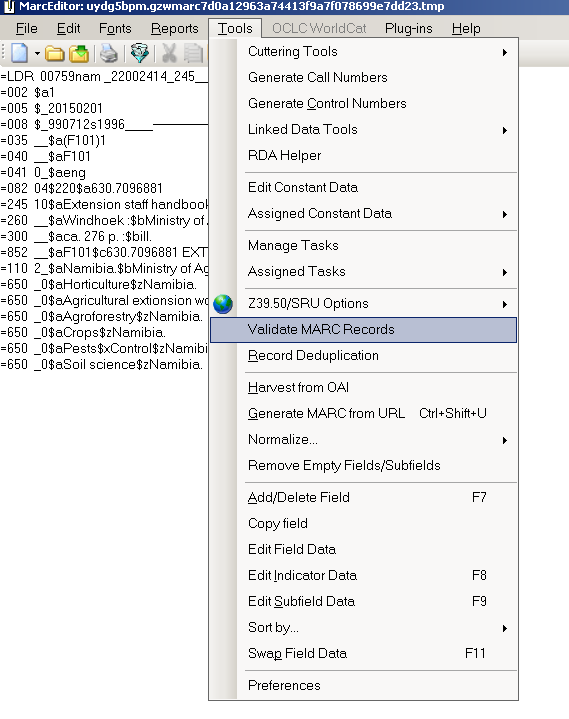Click the =260 Windhoek line
Image resolution: width=569 pixels, height=719 pixels.
[104, 221]
